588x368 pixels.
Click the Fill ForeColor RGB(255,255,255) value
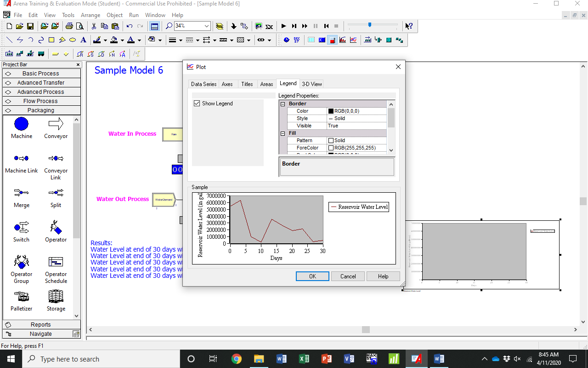(x=356, y=148)
